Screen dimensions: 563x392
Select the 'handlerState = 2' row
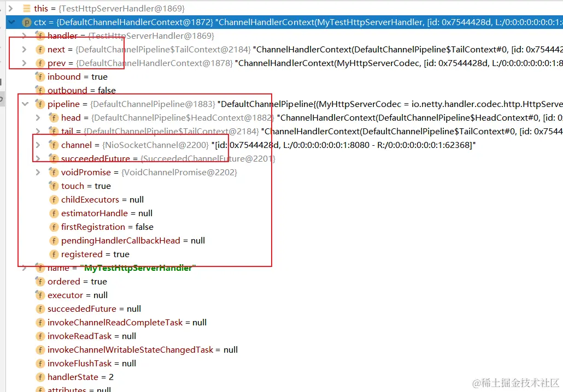point(284,377)
